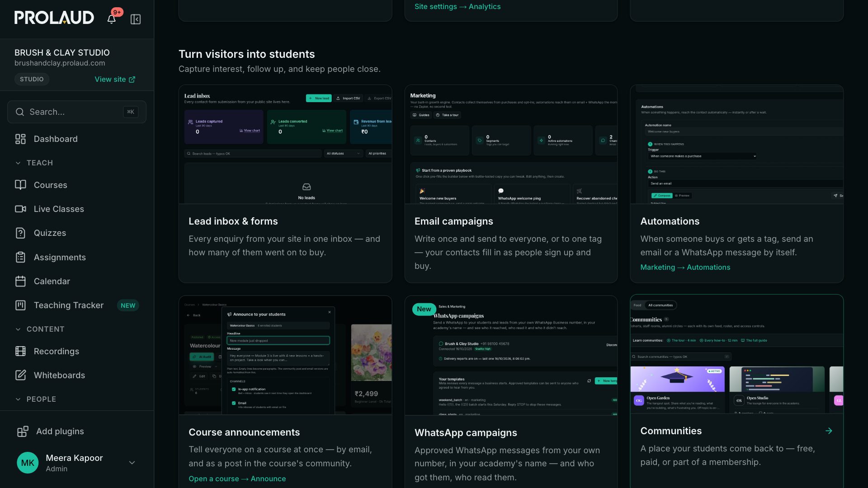Viewport: 868px width, 488px height.
Task: Click the Teaching Tracker icon
Action: [x=20, y=305]
